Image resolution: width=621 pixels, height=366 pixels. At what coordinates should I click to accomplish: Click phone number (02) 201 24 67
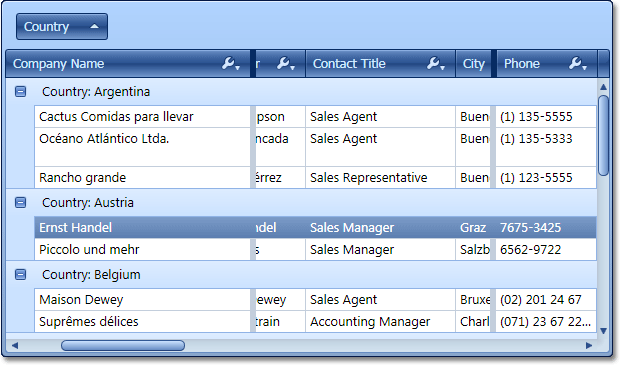click(541, 299)
